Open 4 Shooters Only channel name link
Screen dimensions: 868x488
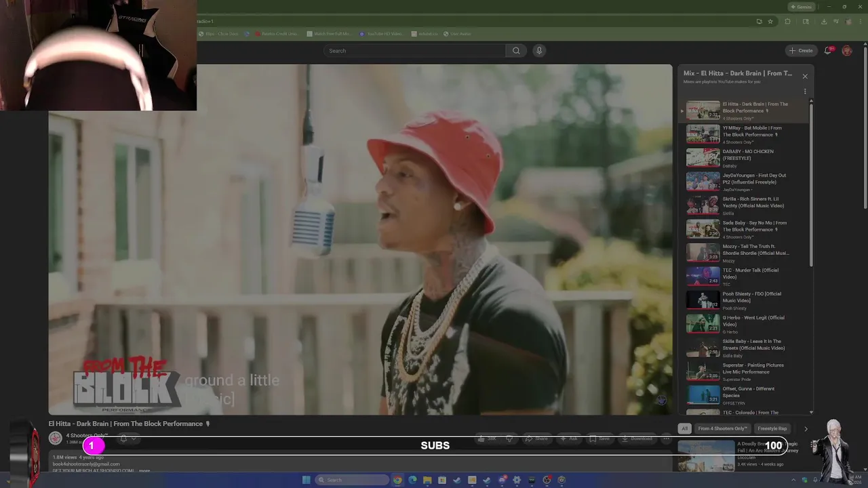(x=87, y=435)
